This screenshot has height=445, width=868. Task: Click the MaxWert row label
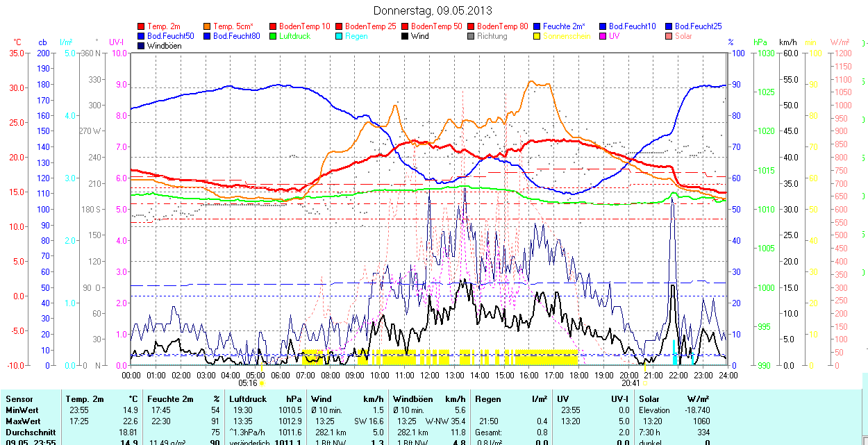click(x=22, y=421)
